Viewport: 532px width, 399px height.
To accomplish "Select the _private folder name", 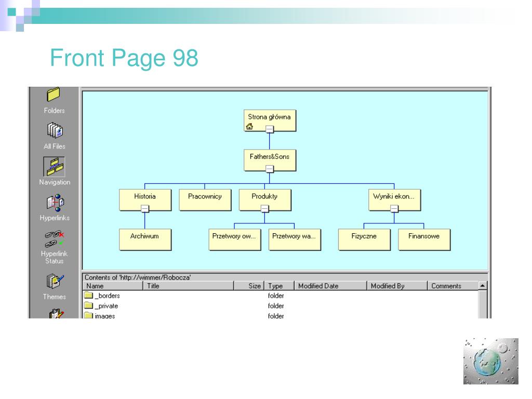I will 107,305.
